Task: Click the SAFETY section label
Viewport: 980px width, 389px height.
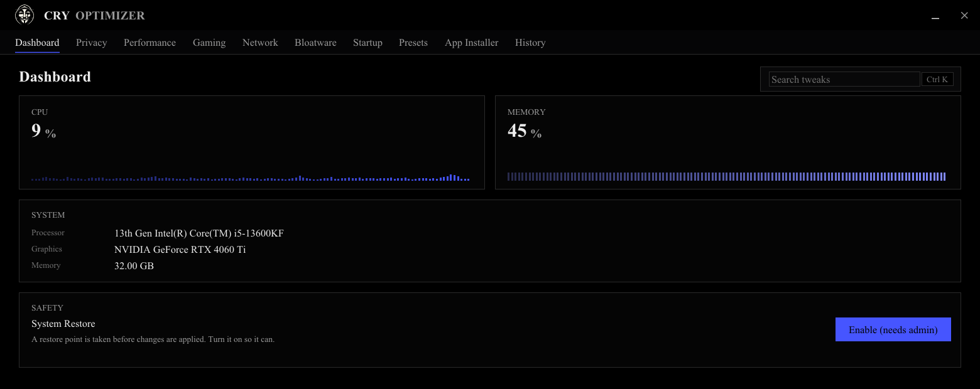Action: pyautogui.click(x=48, y=308)
